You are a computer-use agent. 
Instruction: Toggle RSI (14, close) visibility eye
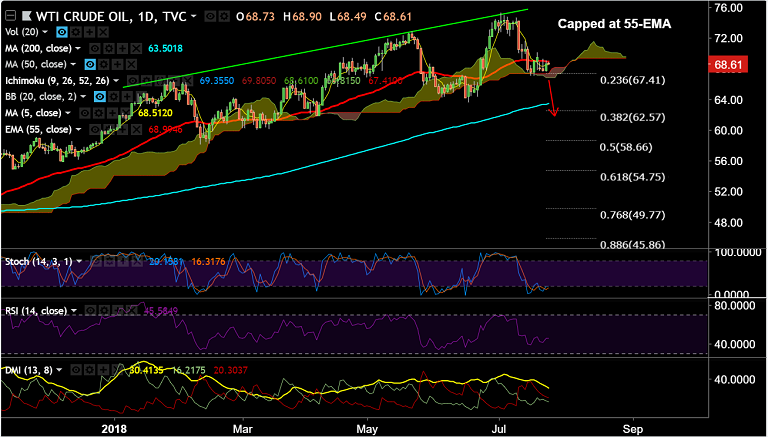click(x=91, y=310)
